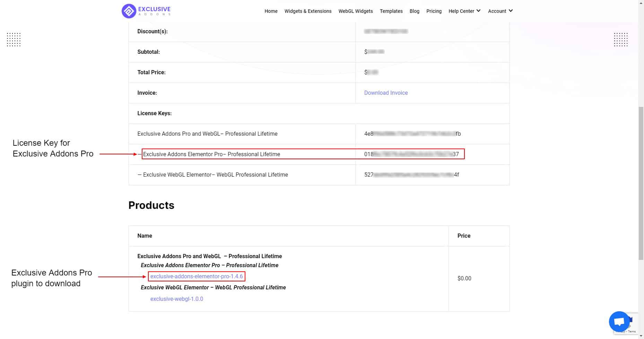The image size is (644, 339).
Task: Click the 'License Keys:' row label
Action: (x=154, y=113)
